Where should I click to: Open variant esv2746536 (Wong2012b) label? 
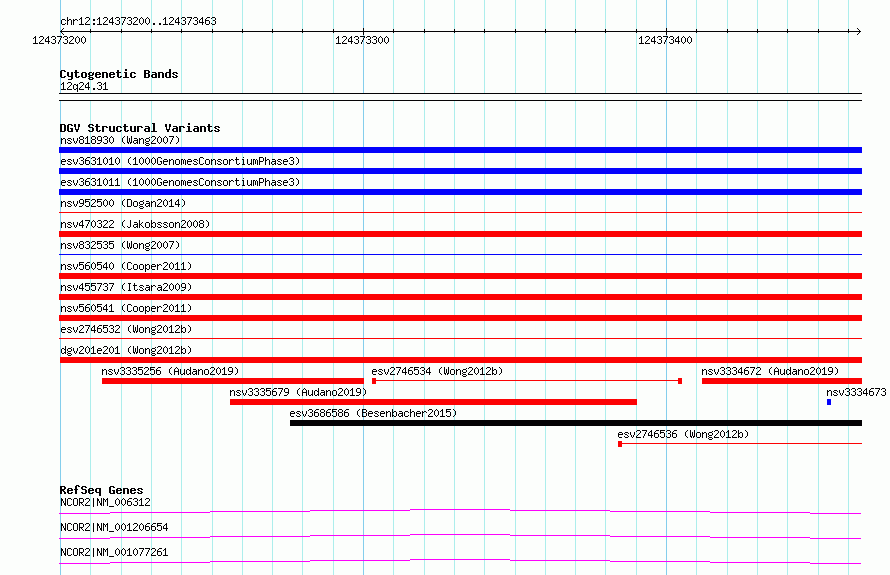pyautogui.click(x=683, y=434)
